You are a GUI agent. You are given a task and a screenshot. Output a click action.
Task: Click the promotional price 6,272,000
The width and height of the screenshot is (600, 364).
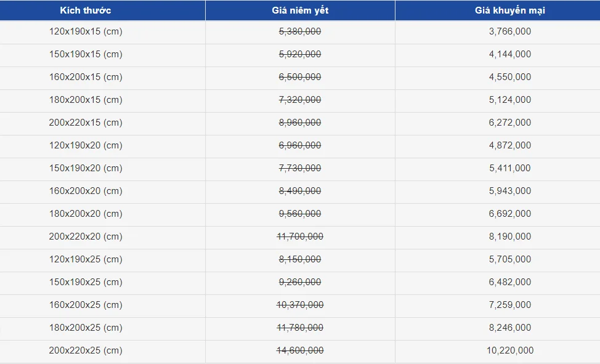click(x=510, y=123)
